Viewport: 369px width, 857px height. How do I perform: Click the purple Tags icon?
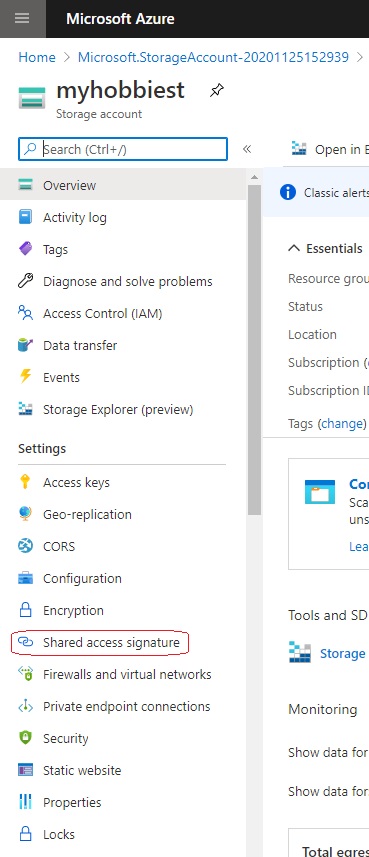[26, 249]
